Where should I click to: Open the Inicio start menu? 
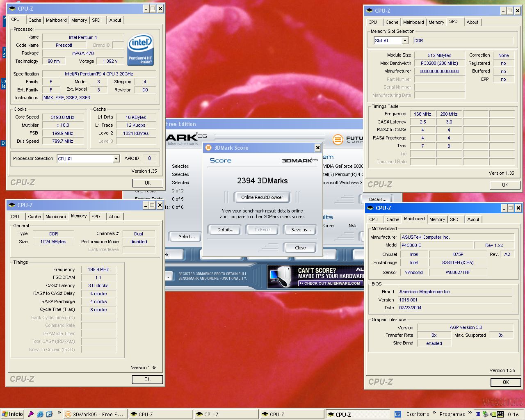pyautogui.click(x=12, y=414)
